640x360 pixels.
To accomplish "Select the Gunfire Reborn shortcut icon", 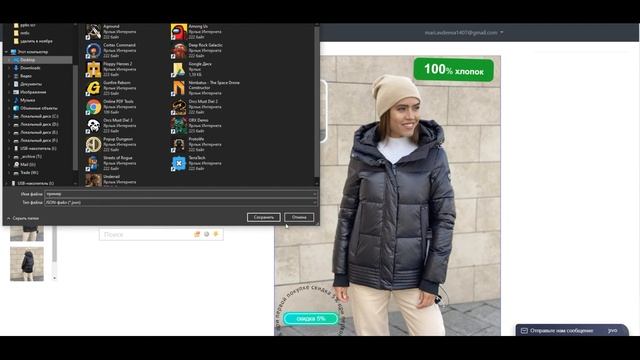I will click(x=93, y=88).
